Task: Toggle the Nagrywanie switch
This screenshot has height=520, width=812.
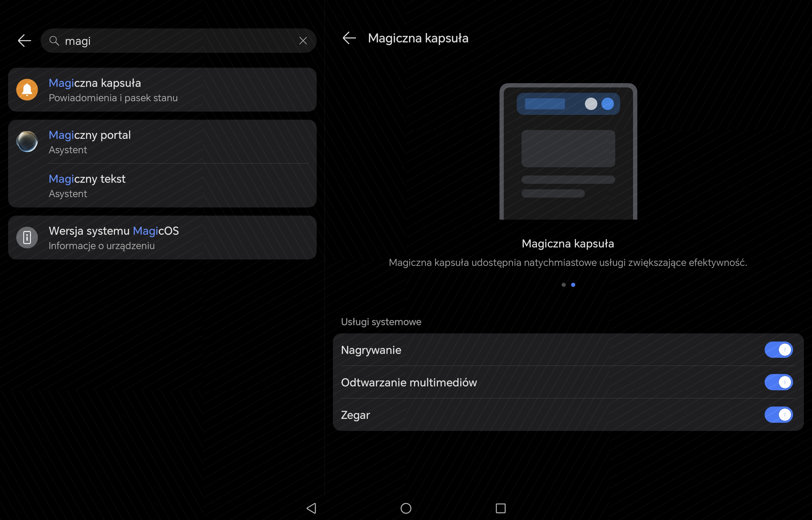Action: click(779, 350)
